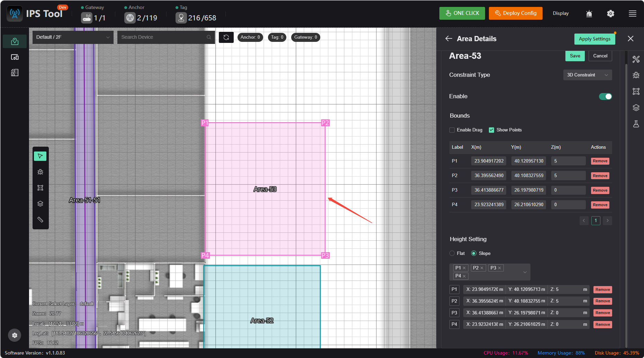Edit P1 X(m) value in bounds table
Image resolution: width=644 pixels, height=358 pixels.
coord(489,161)
